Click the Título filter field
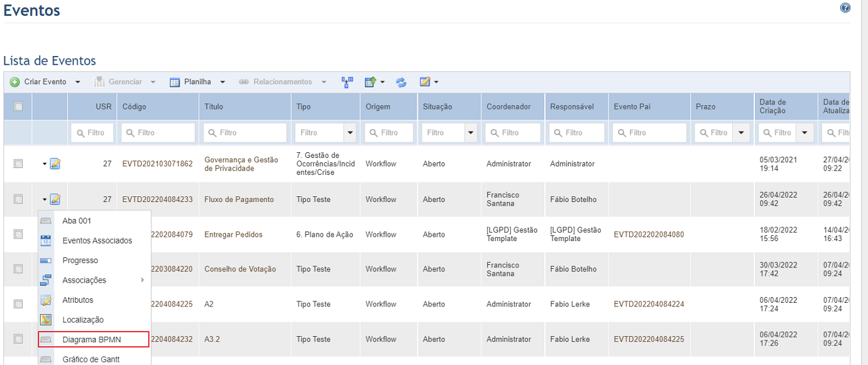This screenshot has height=365, width=868. click(245, 133)
